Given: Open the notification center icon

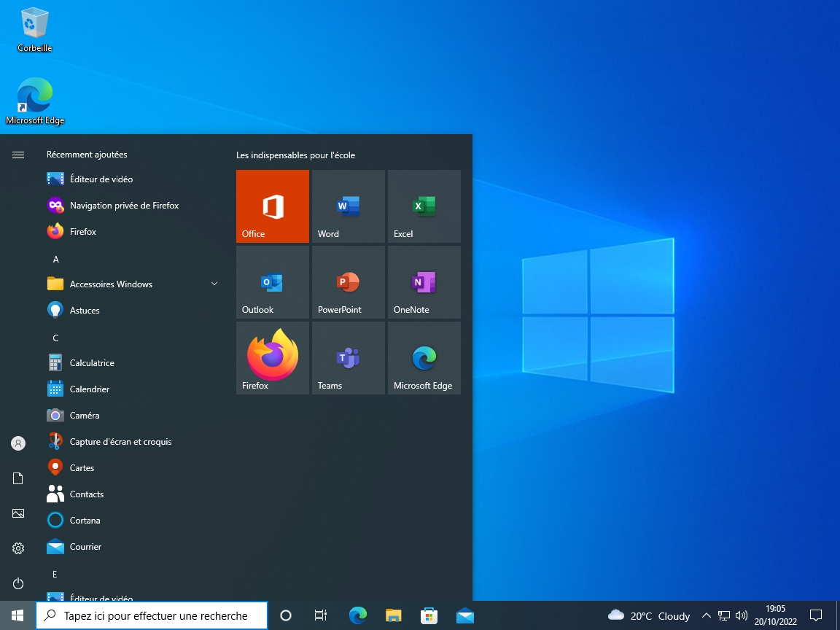Looking at the screenshot, I should point(816,615).
